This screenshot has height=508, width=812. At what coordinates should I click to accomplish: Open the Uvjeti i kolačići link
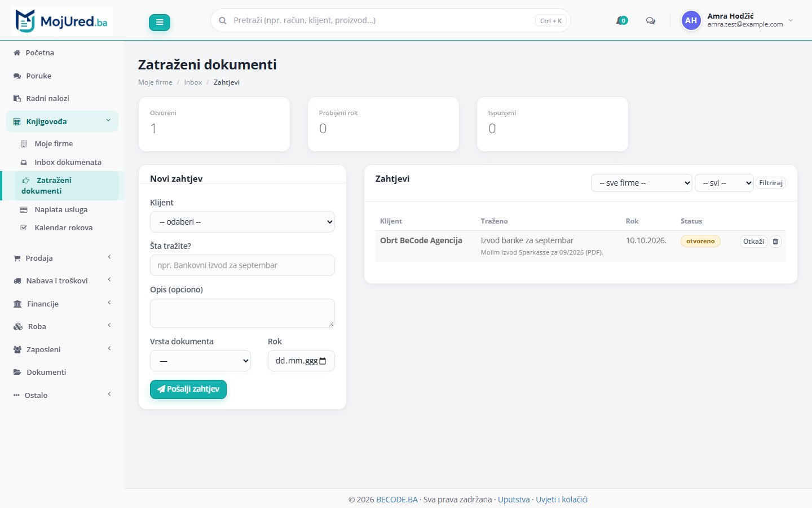(x=562, y=500)
